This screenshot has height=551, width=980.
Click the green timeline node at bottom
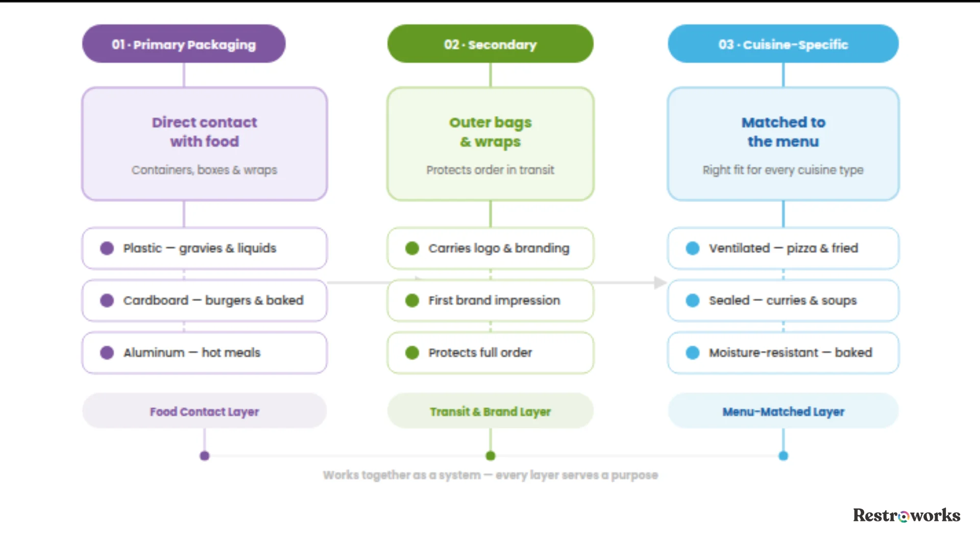[x=491, y=456]
